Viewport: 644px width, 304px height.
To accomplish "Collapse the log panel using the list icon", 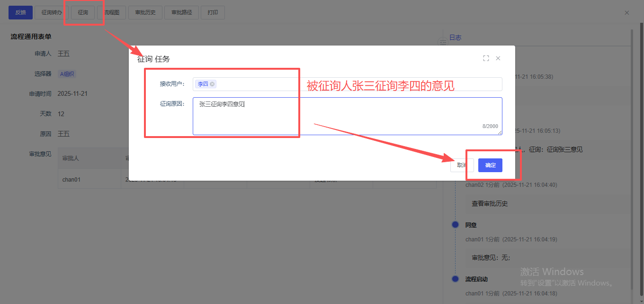I will pos(443,43).
